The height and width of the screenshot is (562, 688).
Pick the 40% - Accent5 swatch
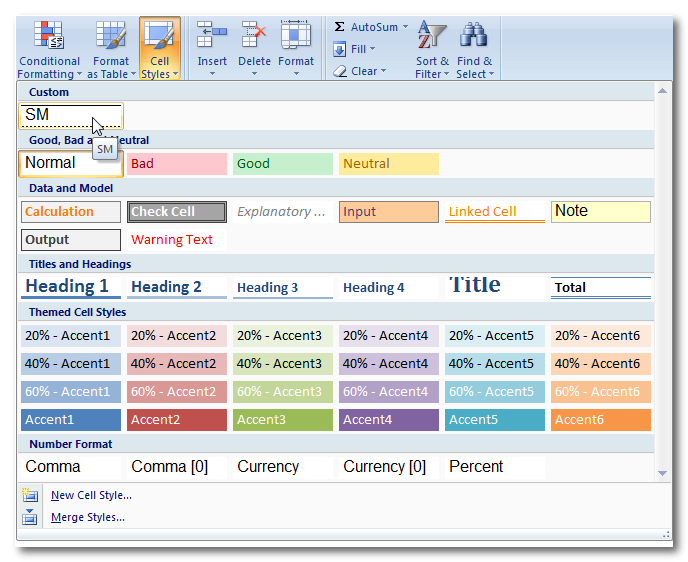tap(495, 364)
